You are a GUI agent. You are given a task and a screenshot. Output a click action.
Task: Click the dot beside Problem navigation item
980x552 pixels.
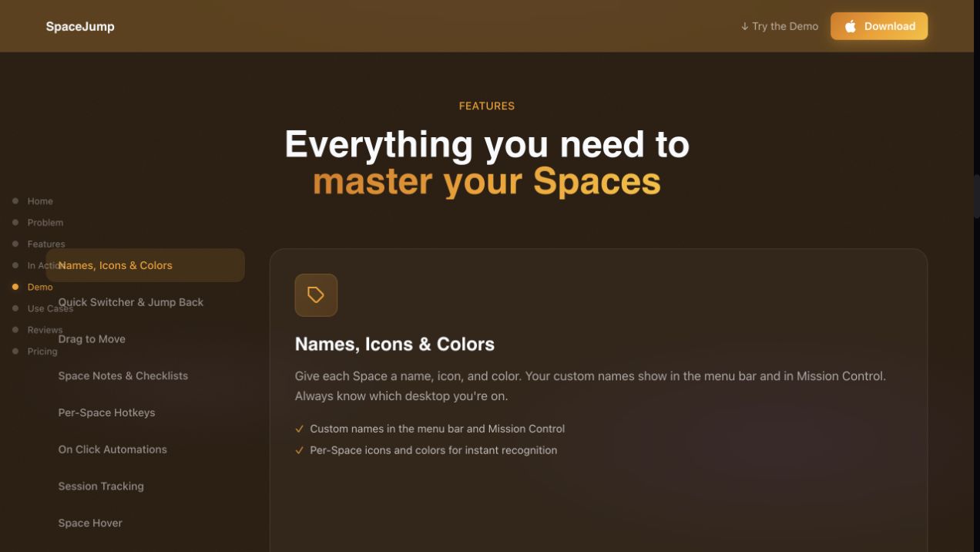(15, 222)
